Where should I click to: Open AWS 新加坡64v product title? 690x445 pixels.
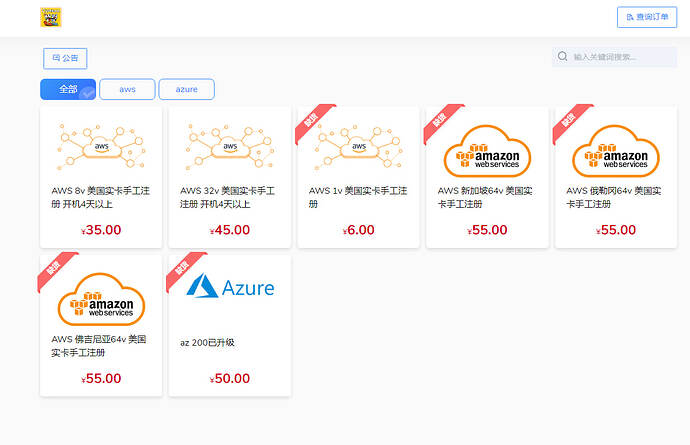pos(485,197)
